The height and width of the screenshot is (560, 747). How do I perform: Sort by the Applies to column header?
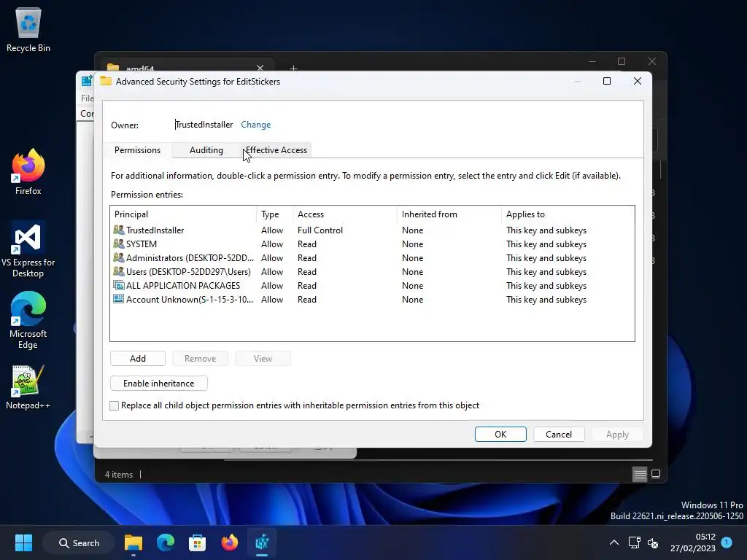[568, 214]
